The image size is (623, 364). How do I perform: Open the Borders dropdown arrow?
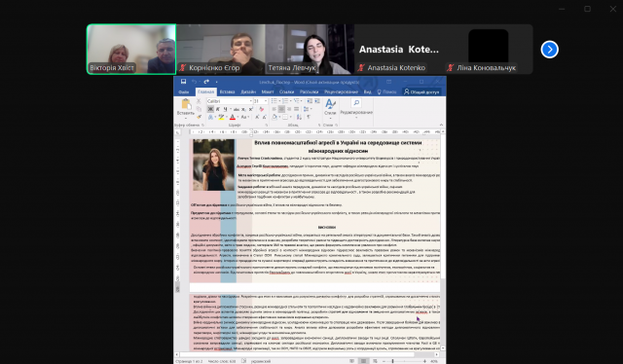[x=290, y=117]
